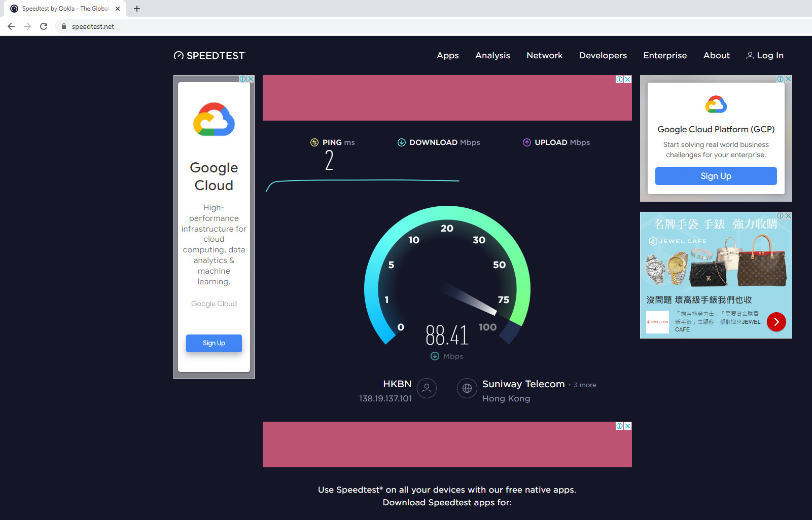Click the ping value 2
This screenshot has height=520, width=812.
[329, 160]
